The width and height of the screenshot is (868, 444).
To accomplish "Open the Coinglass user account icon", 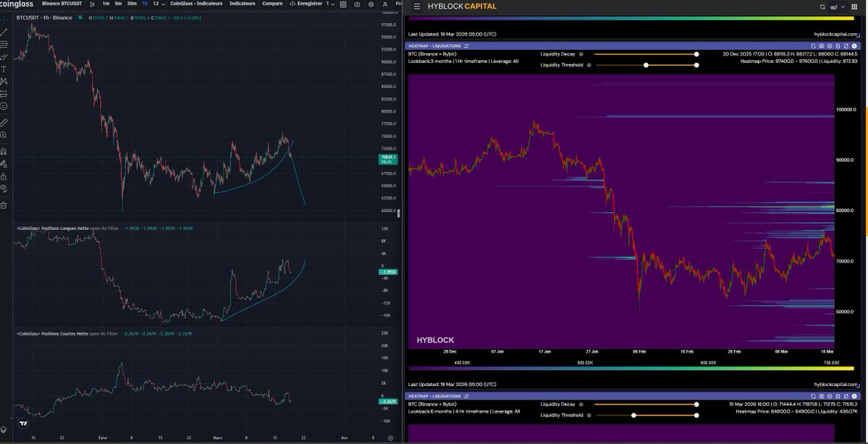I will [385, 4].
